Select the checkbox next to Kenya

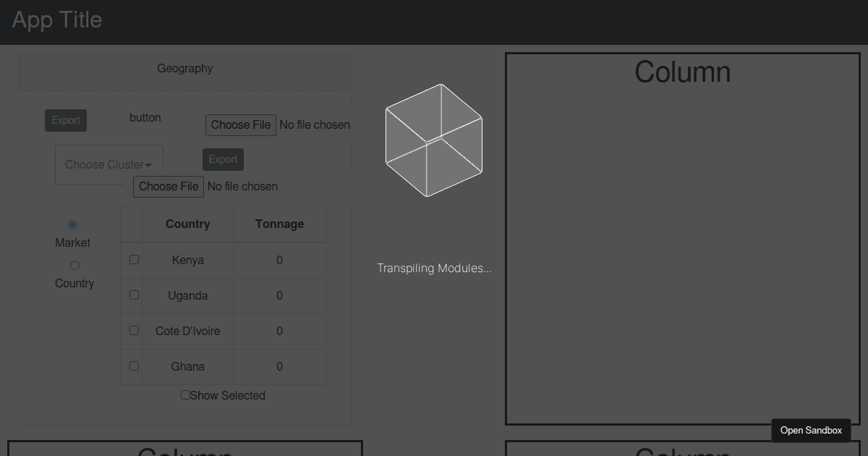click(133, 258)
